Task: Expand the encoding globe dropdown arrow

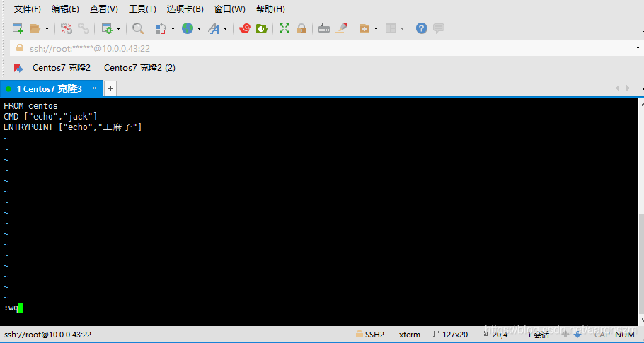Action: (x=199, y=28)
